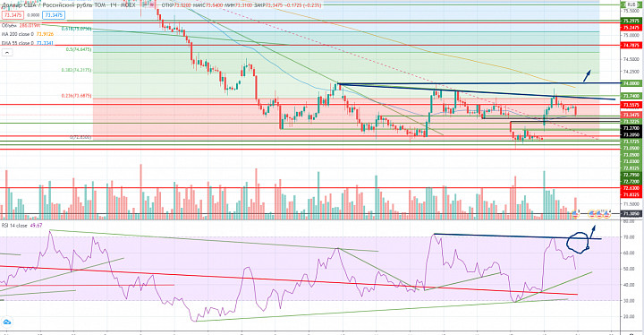
Task: Open the RUB currency selector
Action: coord(631,4)
